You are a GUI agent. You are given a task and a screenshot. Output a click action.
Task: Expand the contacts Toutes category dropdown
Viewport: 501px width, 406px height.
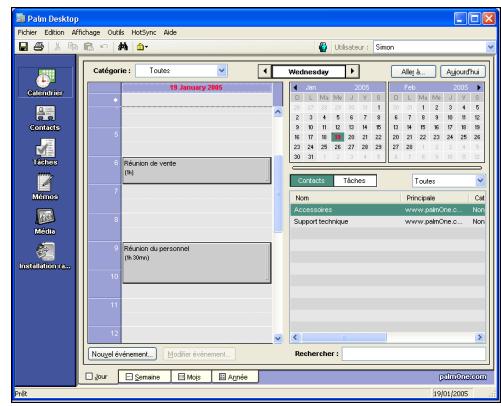(x=480, y=181)
